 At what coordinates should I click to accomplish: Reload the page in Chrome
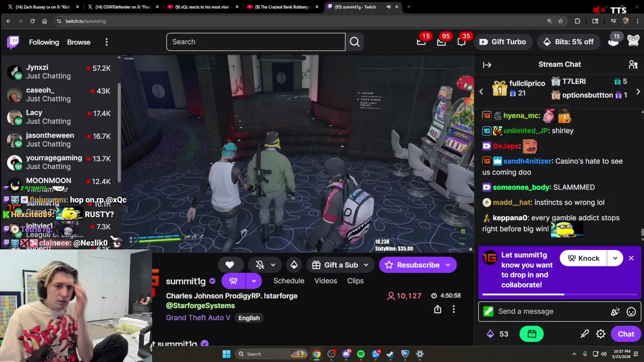(32, 21)
